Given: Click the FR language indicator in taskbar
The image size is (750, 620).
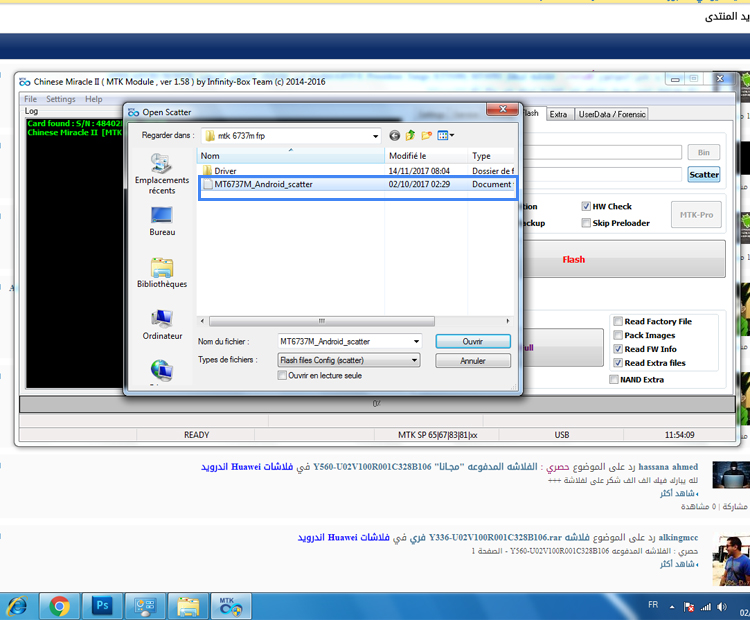Looking at the screenshot, I should coord(653,605).
